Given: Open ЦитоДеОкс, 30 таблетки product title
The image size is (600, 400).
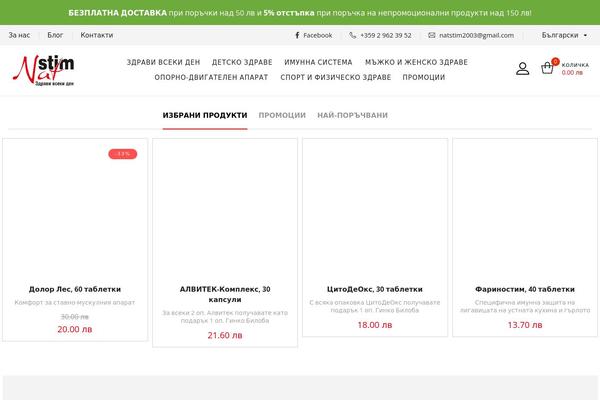Looking at the screenshot, I should tap(375, 289).
